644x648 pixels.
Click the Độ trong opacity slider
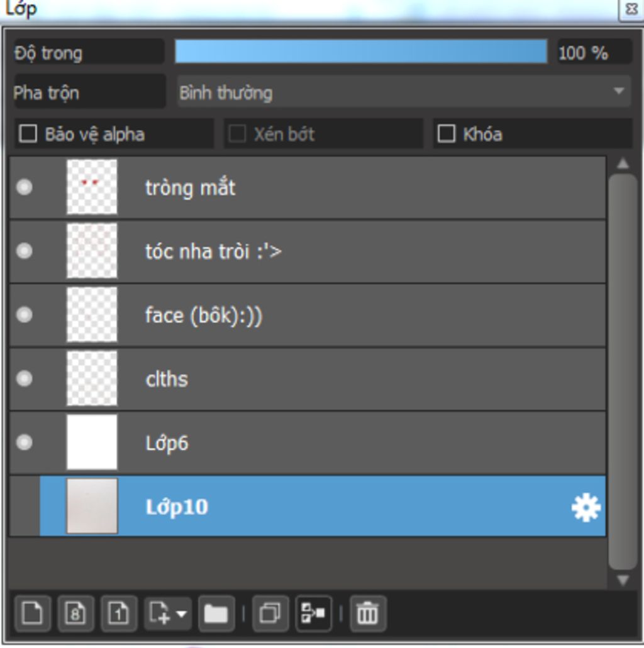coord(361,52)
